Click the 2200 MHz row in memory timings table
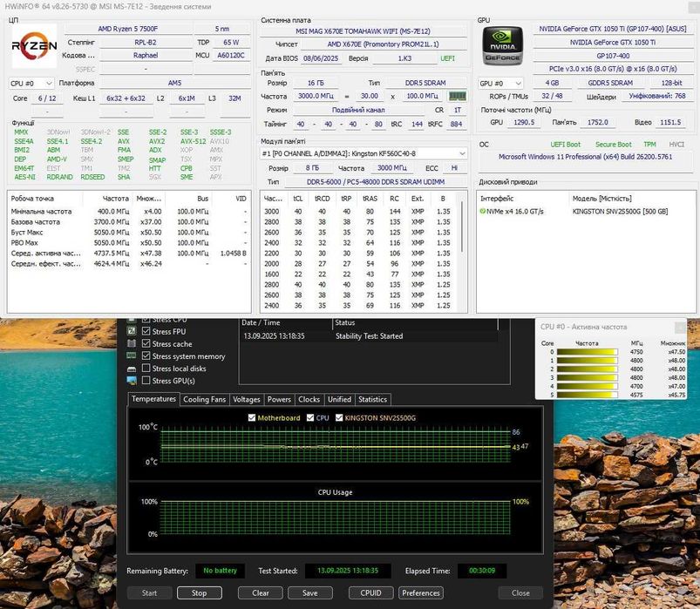This screenshot has height=609, width=700. pyautogui.click(x=360, y=253)
